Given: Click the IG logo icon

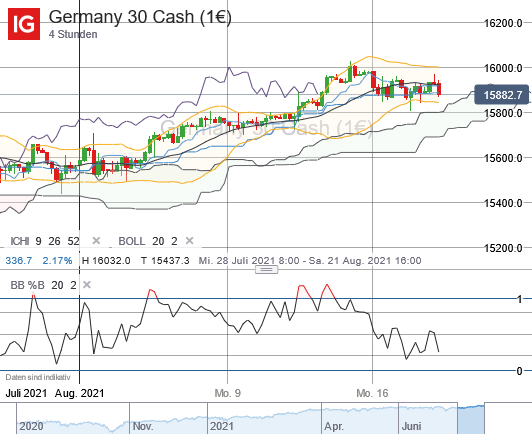Looking at the screenshot, I should (x=24, y=24).
